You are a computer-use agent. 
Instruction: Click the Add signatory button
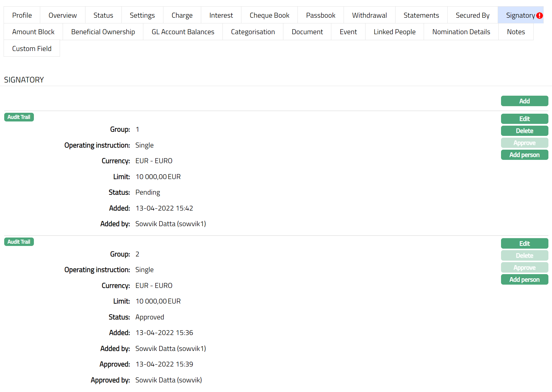coord(524,101)
